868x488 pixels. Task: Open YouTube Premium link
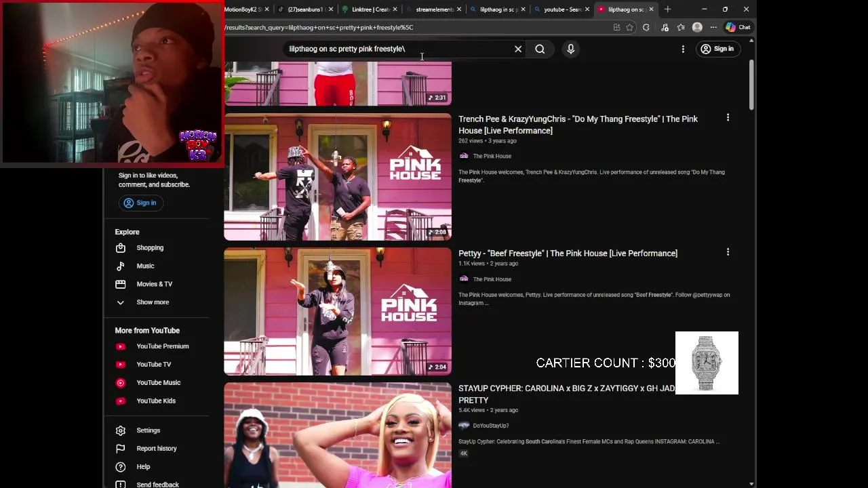point(162,346)
